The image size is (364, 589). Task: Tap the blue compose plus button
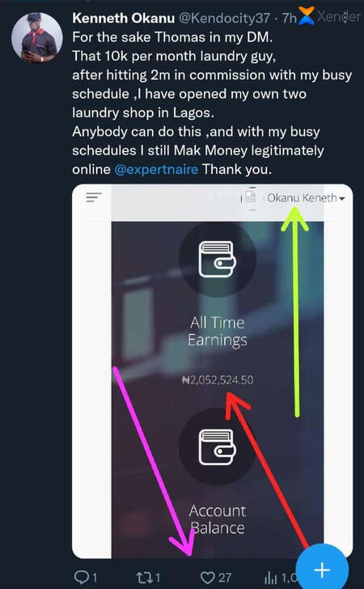pyautogui.click(x=322, y=570)
